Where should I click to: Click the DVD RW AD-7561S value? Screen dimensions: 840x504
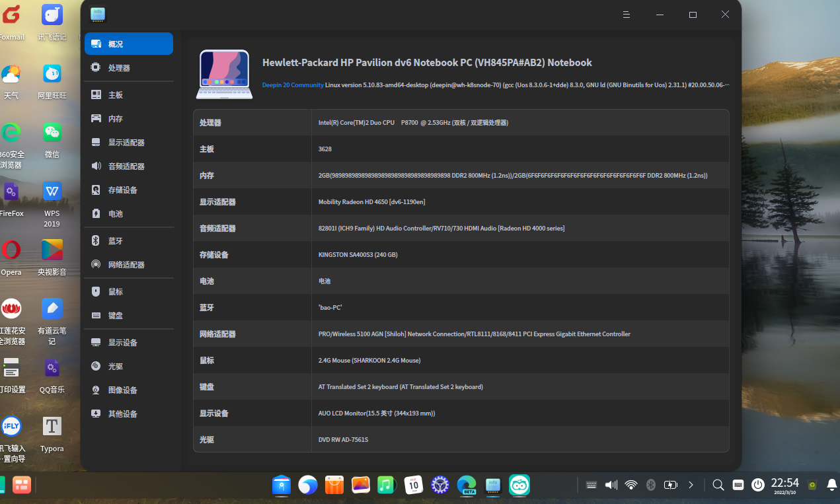coord(343,439)
